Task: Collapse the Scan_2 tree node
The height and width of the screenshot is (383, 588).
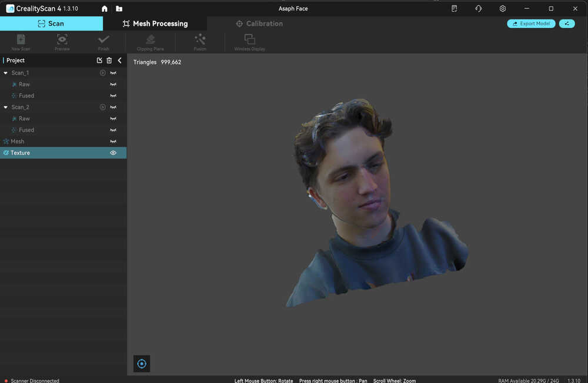Action: (x=6, y=107)
